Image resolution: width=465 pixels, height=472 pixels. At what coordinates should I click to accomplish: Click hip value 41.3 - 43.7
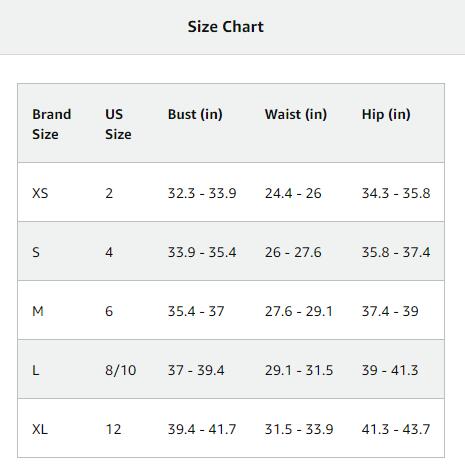[x=396, y=429]
